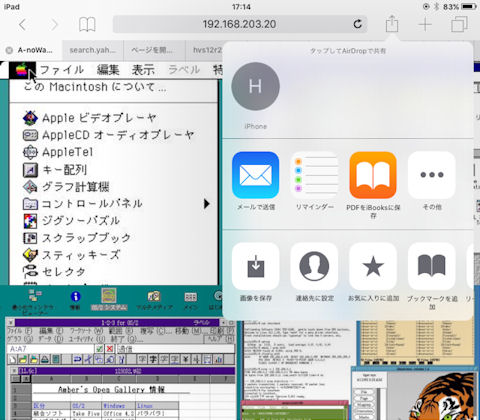This screenshot has width=480, height=420.
Task: Select the 'Office 4.2' cell
Action: click(118, 413)
